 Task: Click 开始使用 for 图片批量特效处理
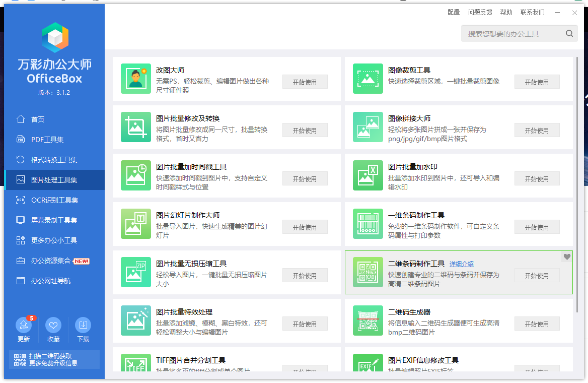click(305, 324)
